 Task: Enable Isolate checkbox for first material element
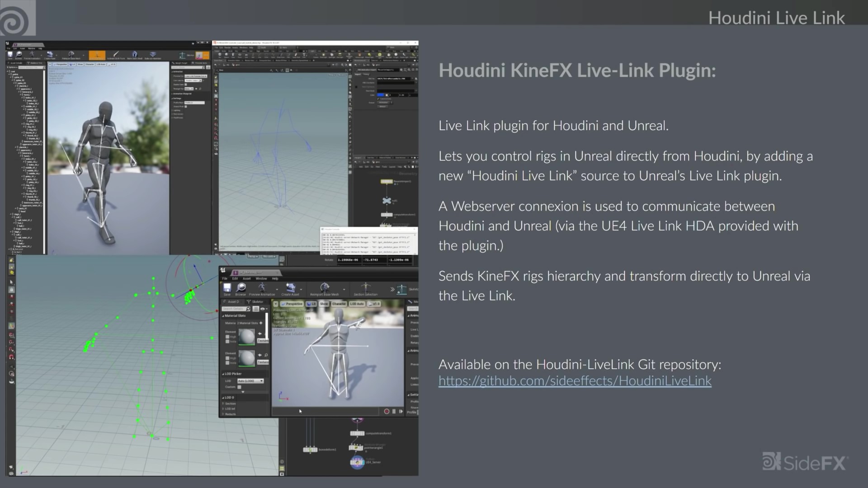(x=227, y=342)
